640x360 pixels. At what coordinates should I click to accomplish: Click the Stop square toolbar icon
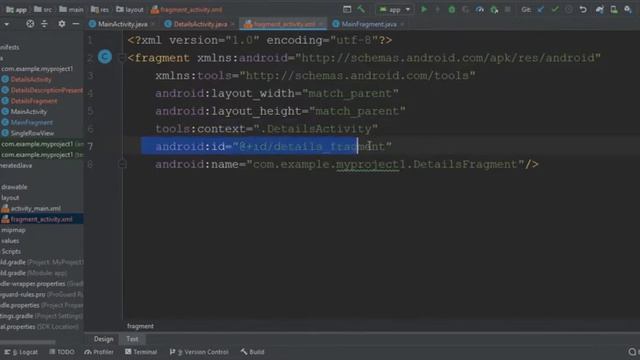pyautogui.click(x=508, y=9)
